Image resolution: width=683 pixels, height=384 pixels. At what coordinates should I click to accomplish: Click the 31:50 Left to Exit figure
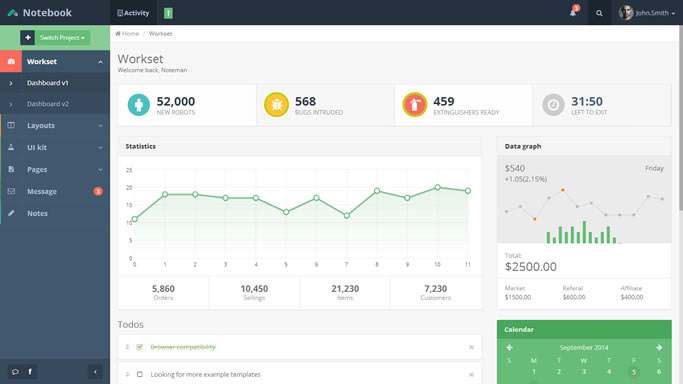point(587,101)
